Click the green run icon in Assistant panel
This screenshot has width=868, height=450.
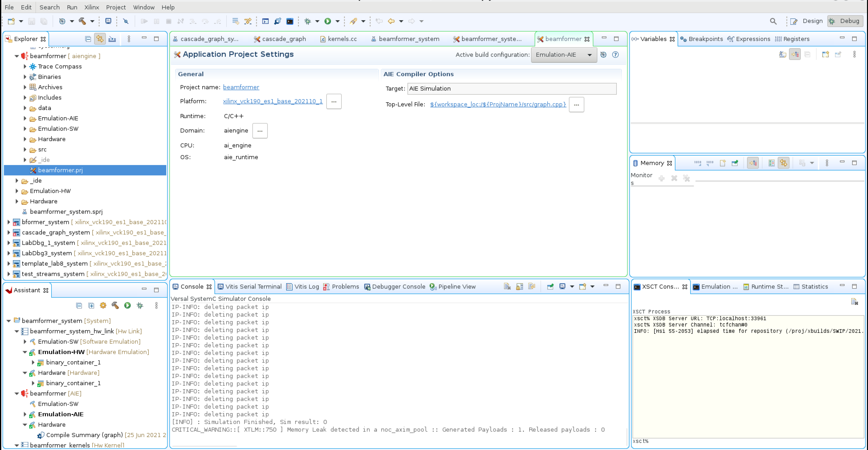point(127,305)
